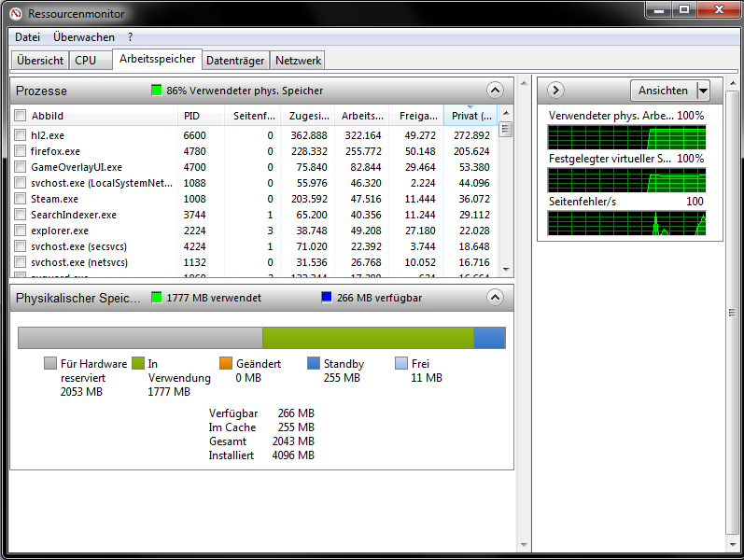Click the Seitenfehler/s graph
This screenshot has height=560, width=744.
[626, 223]
